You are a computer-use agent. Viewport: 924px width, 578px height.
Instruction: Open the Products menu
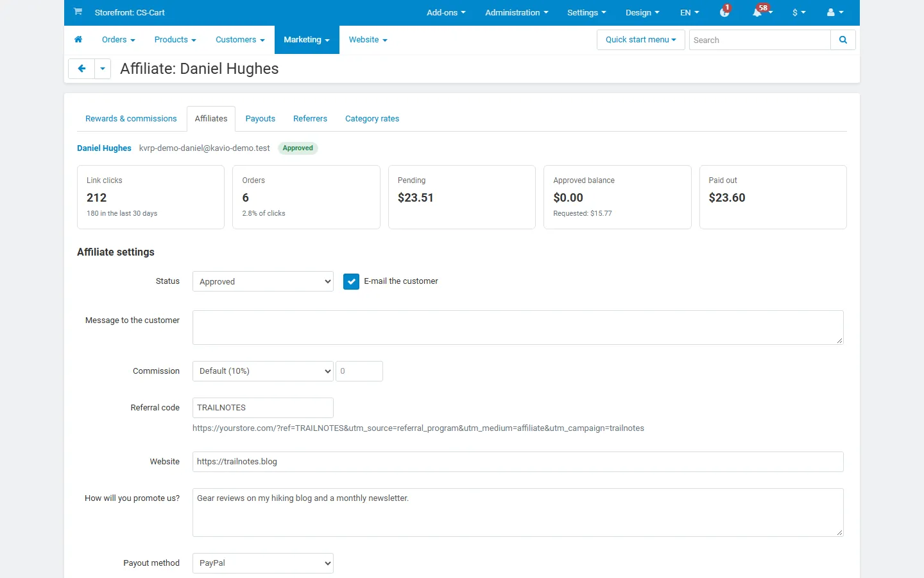click(175, 40)
